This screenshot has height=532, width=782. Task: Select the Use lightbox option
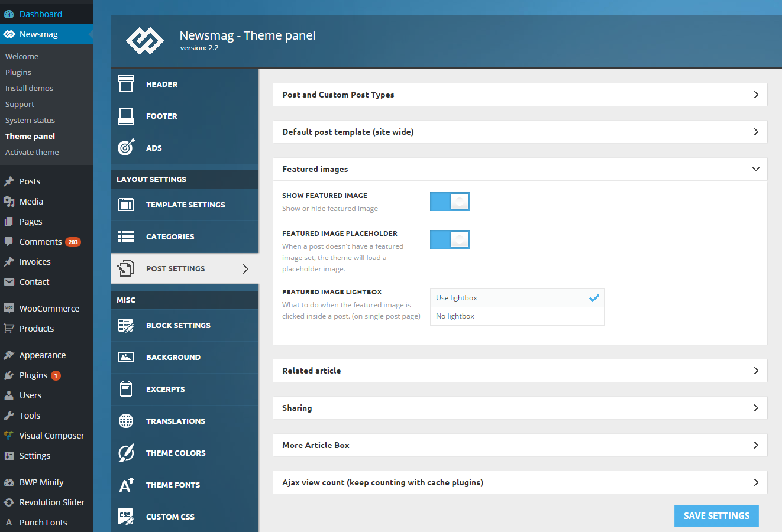click(517, 298)
